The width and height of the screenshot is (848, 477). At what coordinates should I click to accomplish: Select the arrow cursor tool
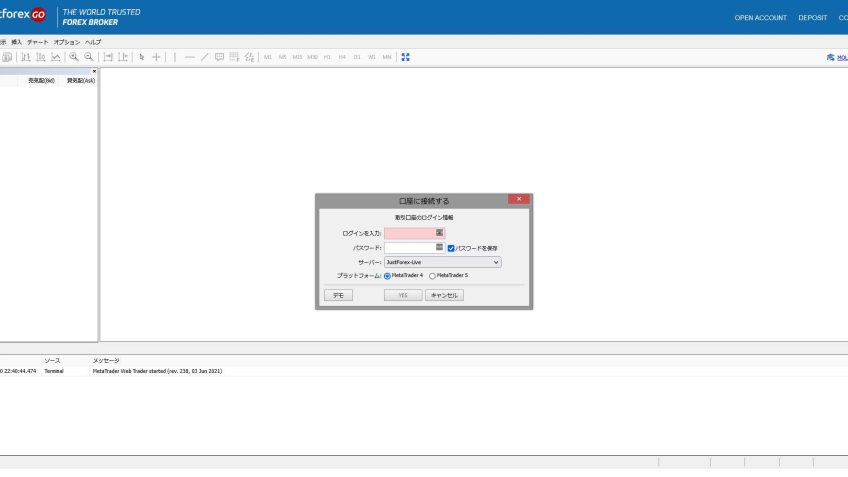point(142,57)
